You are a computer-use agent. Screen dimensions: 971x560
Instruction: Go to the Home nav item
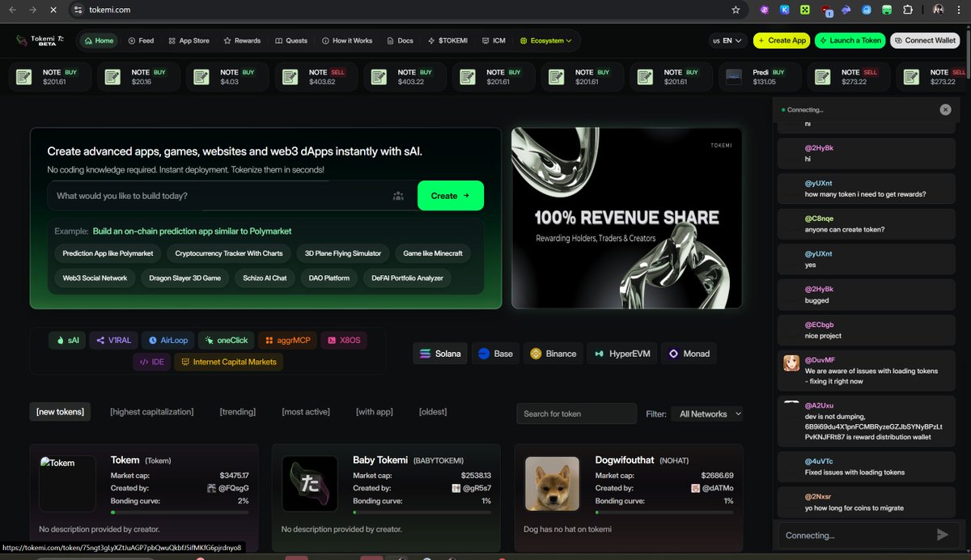click(99, 40)
